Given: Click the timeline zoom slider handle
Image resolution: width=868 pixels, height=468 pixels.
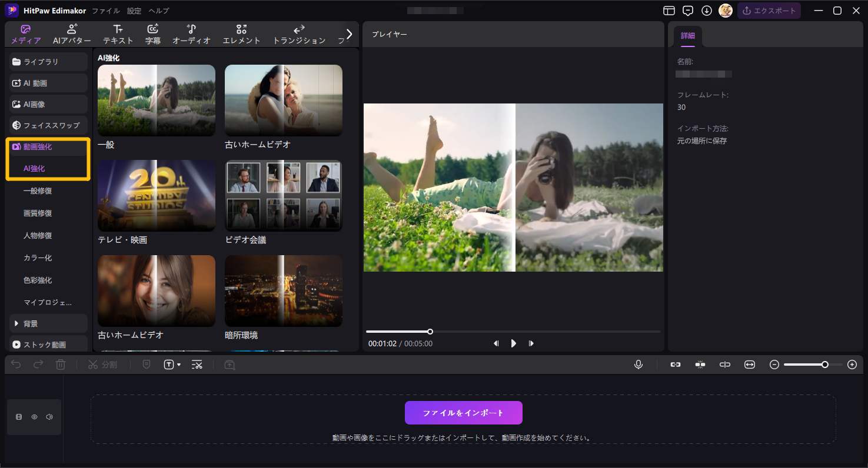Looking at the screenshot, I should pos(825,365).
